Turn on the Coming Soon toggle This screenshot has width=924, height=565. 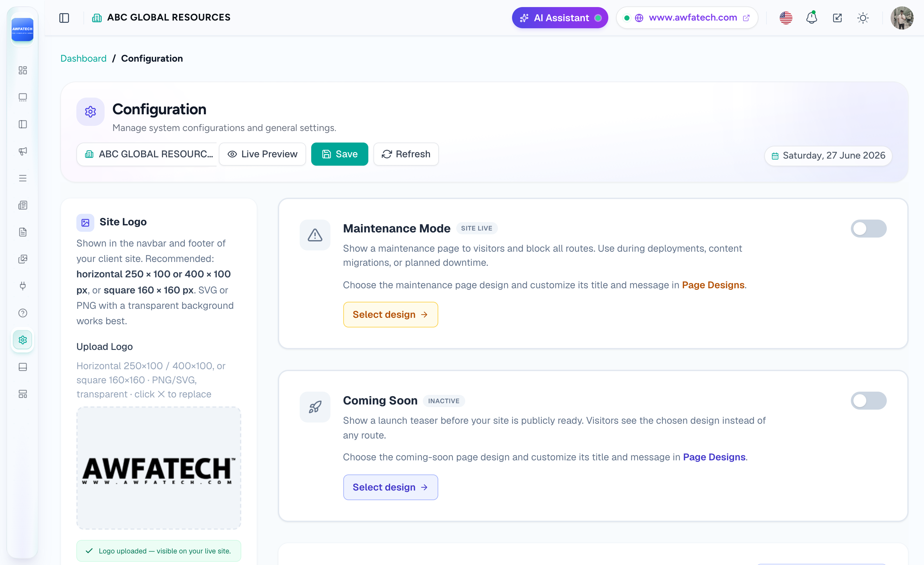[x=868, y=401]
